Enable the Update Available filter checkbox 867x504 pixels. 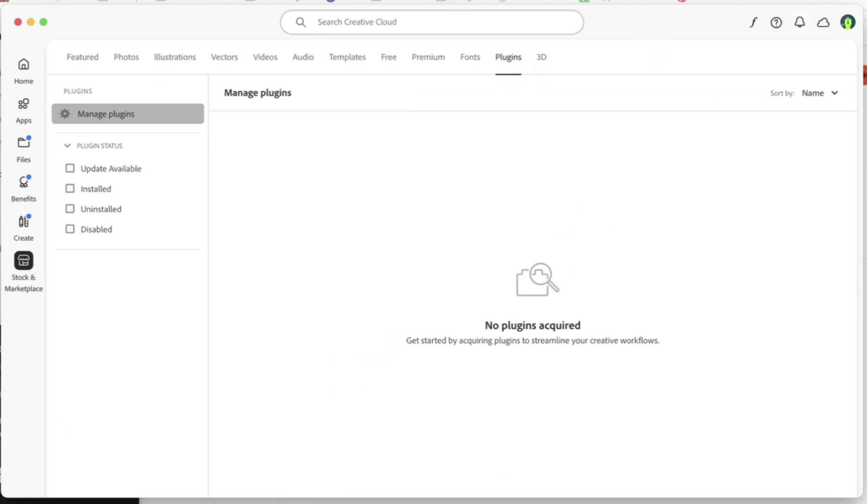point(70,169)
